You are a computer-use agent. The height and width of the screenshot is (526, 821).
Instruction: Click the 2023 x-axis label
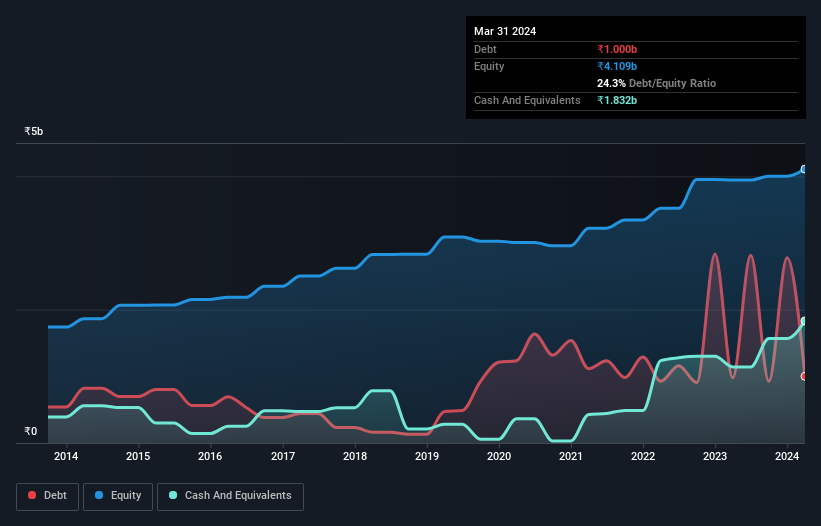(715, 456)
